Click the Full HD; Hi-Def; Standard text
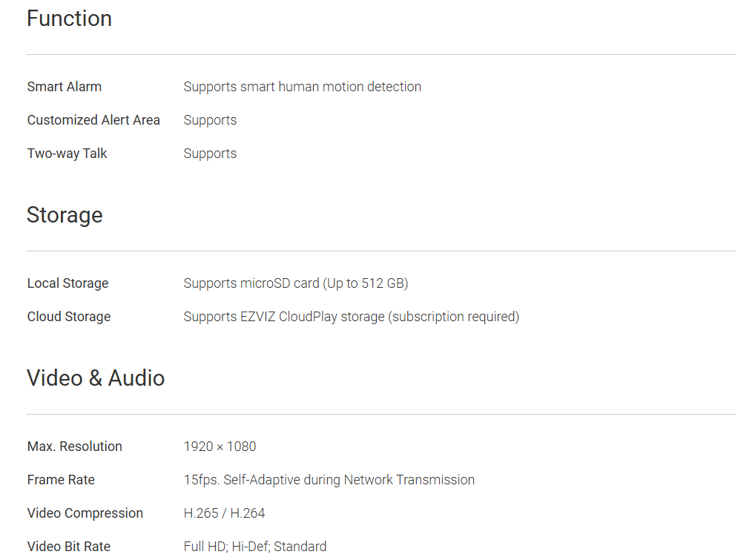The image size is (741, 560). 254,547
